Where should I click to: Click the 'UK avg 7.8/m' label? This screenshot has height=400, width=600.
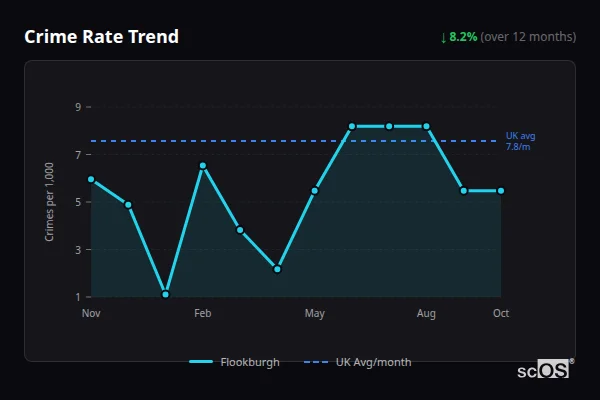click(520, 141)
